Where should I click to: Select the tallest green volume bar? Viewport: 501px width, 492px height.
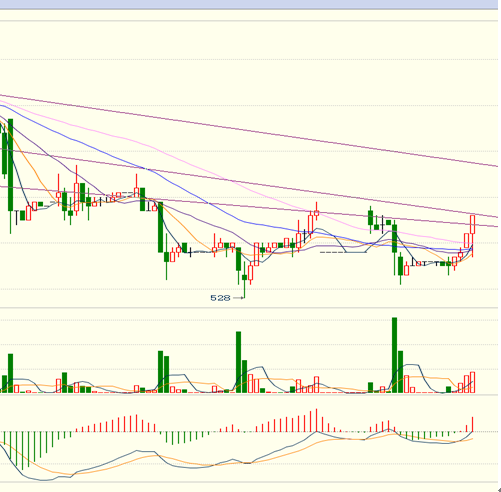[394, 355]
